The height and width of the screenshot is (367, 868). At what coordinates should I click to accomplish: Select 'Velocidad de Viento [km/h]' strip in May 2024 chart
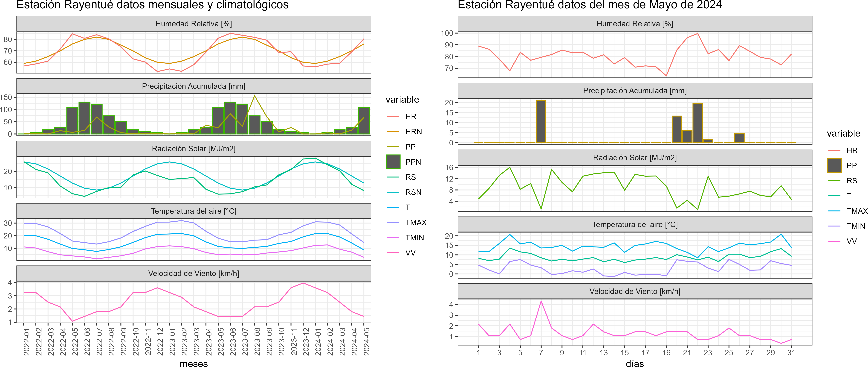tap(635, 291)
